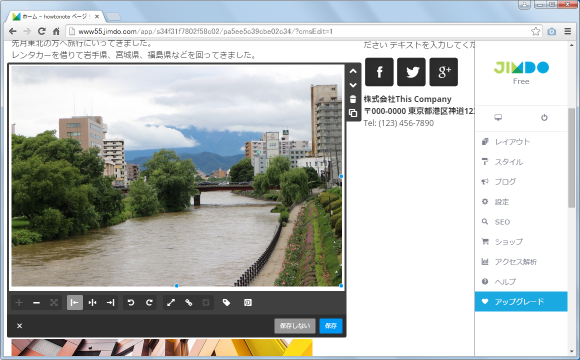Click the 株式会社This Company text

tap(407, 99)
